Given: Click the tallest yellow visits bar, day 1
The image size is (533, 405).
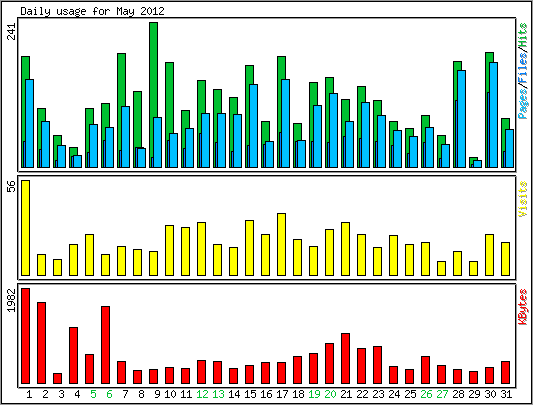Looking at the screenshot, I should coord(25,228).
